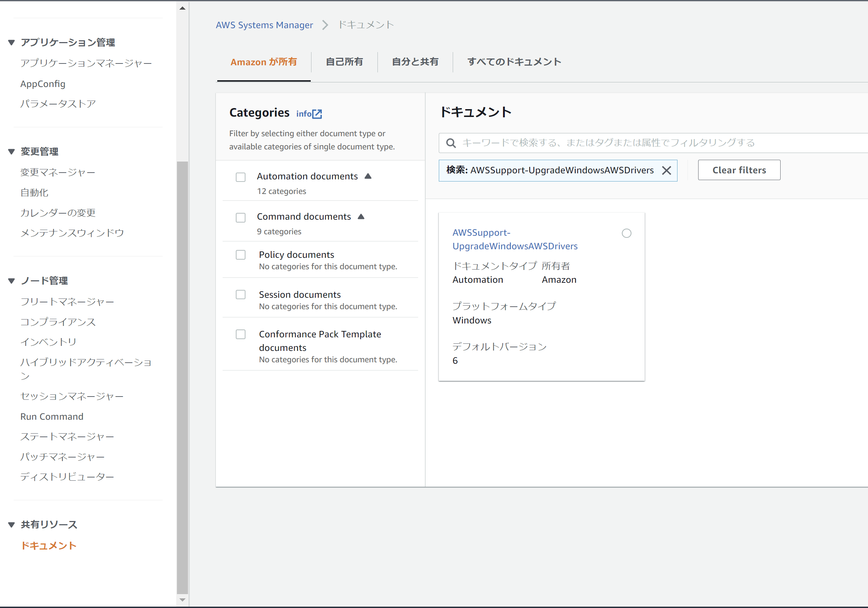Click the breadcrumb chevron separator icon

point(325,25)
